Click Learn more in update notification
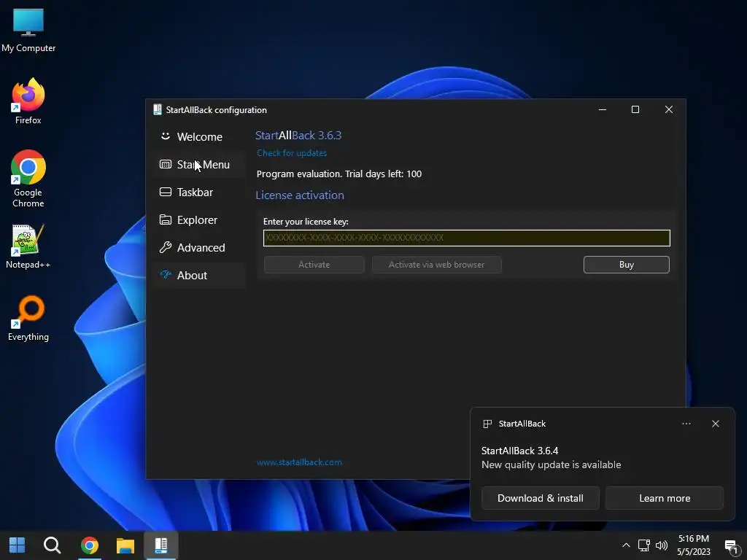 tap(665, 498)
